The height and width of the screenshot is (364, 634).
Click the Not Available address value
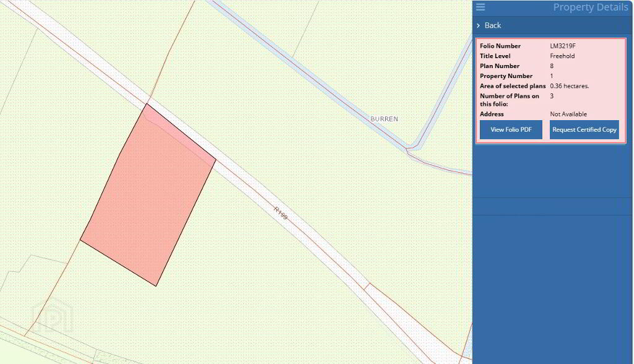(568, 115)
